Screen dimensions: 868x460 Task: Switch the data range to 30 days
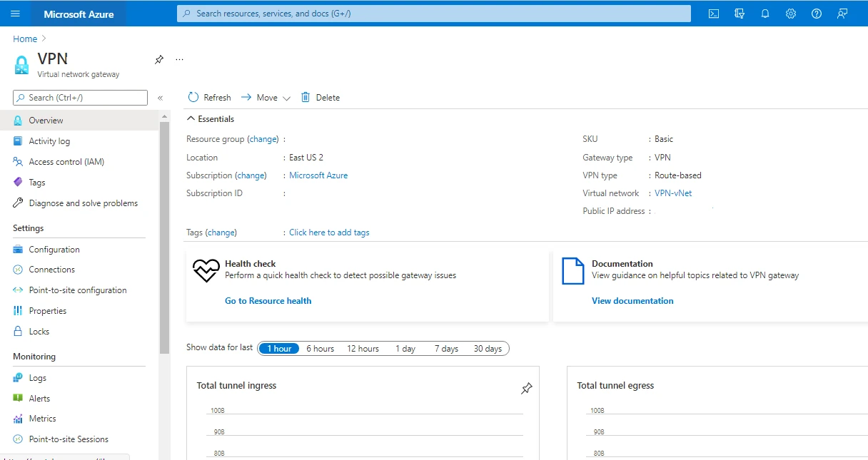click(488, 348)
